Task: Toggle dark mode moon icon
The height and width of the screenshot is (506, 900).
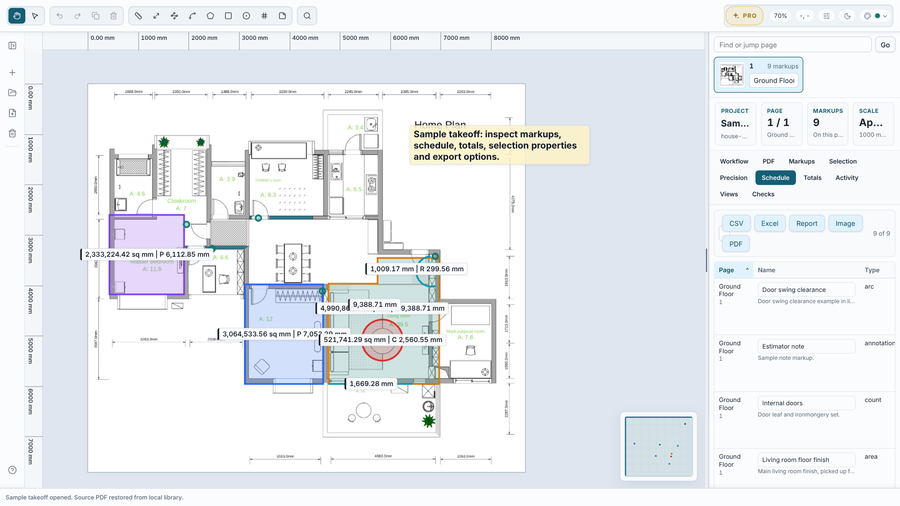Action: tap(848, 16)
